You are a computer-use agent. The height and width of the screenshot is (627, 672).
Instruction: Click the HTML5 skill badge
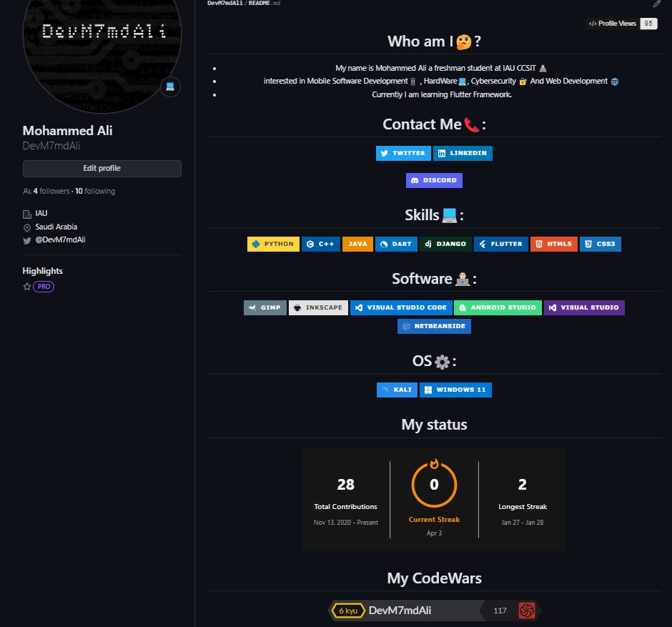pyautogui.click(x=554, y=244)
